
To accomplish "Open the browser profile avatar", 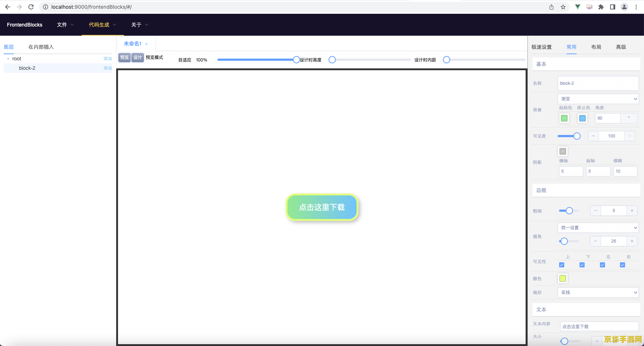I will [x=624, y=7].
